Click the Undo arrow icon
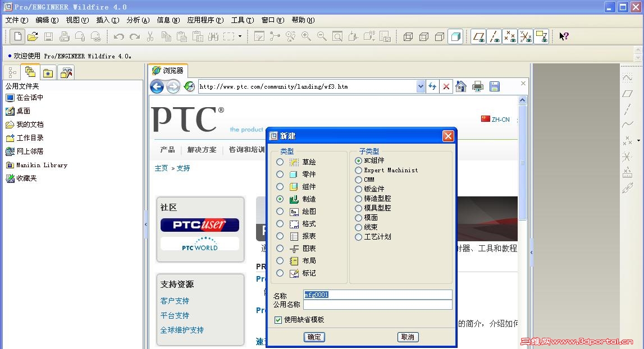 (118, 37)
